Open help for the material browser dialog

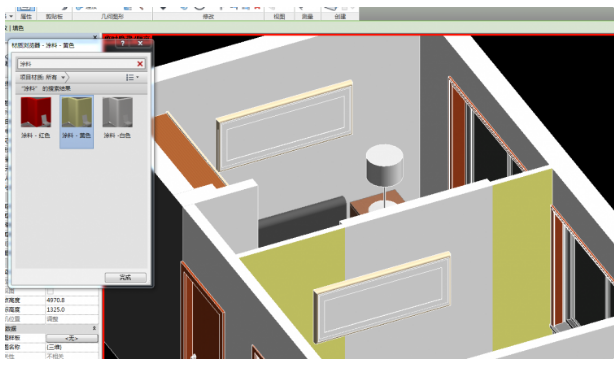pos(123,43)
